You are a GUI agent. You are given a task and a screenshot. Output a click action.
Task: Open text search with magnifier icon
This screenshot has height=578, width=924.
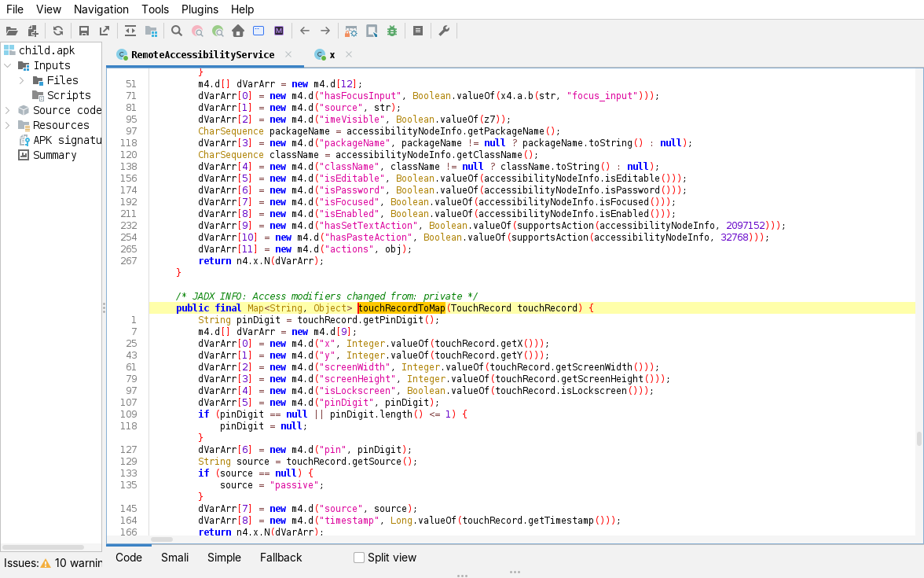176,31
